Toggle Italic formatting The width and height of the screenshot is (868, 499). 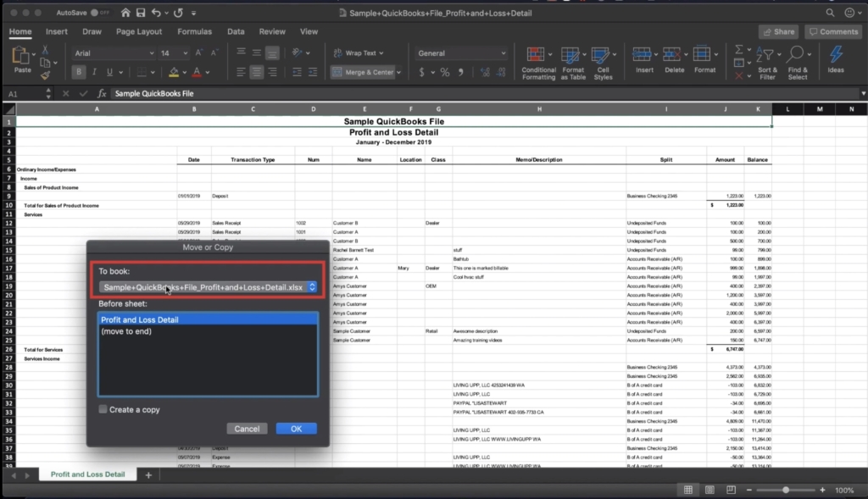(x=94, y=72)
